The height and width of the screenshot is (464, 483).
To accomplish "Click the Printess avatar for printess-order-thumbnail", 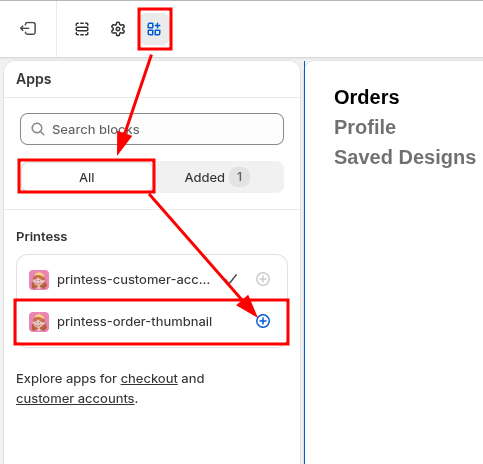I will pos(39,322).
